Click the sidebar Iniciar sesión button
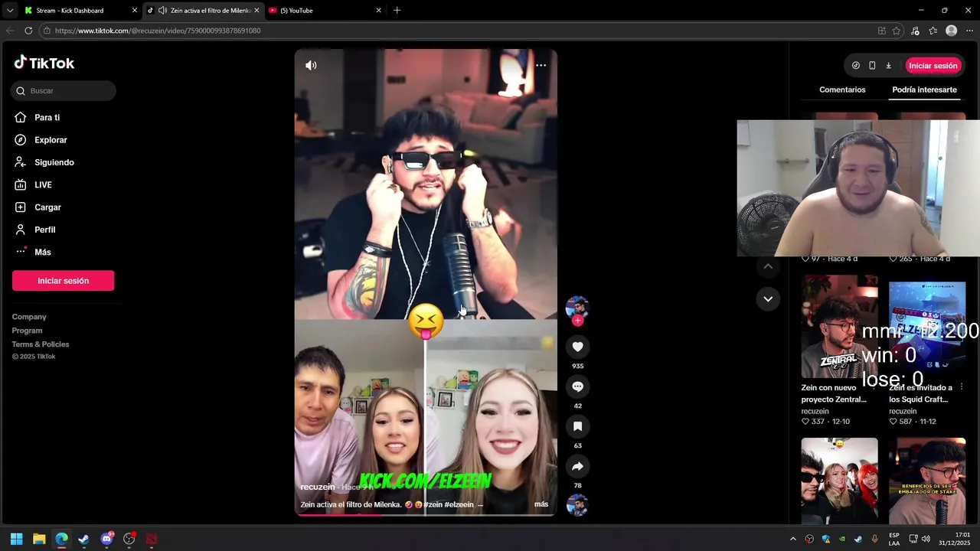The image size is (980, 551). pyautogui.click(x=63, y=281)
